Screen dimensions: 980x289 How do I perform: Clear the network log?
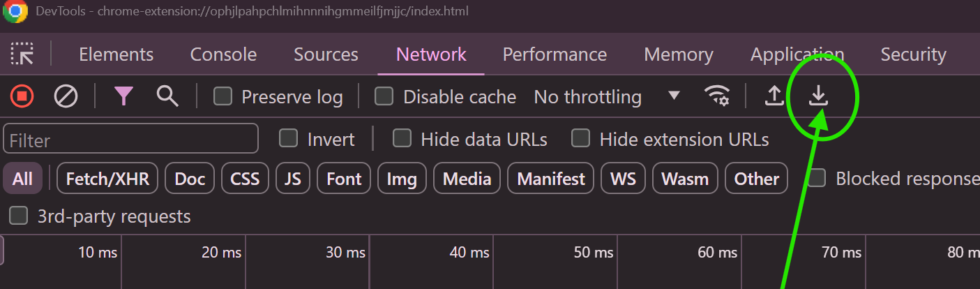click(x=66, y=96)
